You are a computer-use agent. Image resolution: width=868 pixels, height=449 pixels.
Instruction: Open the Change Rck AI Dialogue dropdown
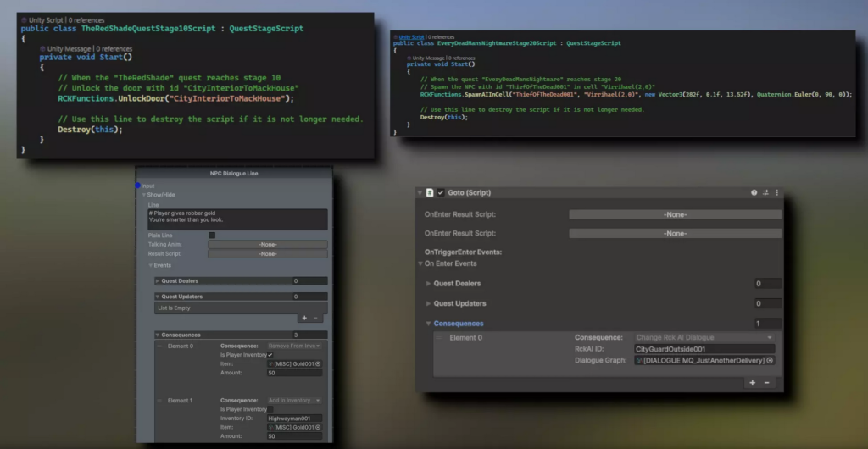(704, 337)
